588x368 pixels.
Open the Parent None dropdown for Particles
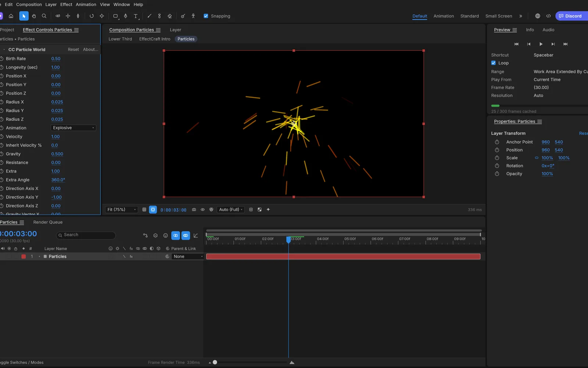(188, 256)
